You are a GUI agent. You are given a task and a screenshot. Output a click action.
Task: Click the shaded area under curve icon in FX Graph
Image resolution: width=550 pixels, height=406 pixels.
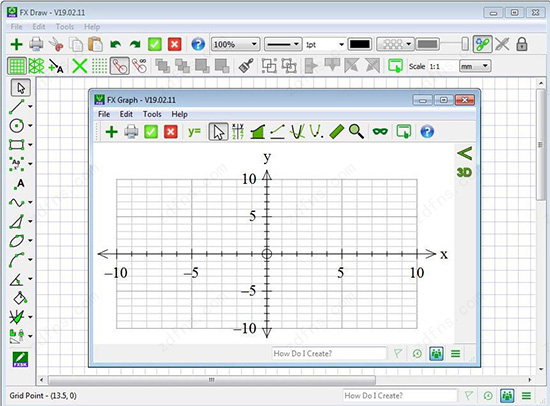coord(257,132)
